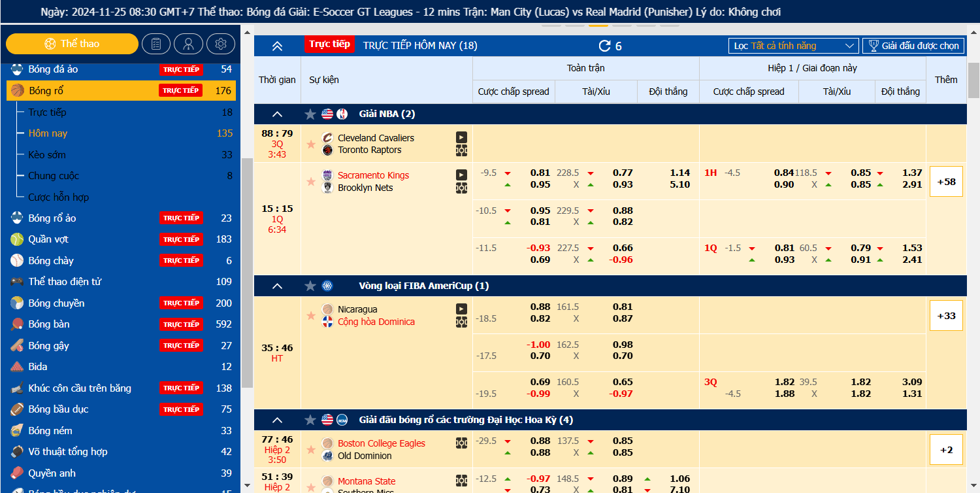This screenshot has width=980, height=493.
Task: Click the Bóng bầu dục football icon
Action: click(17, 409)
